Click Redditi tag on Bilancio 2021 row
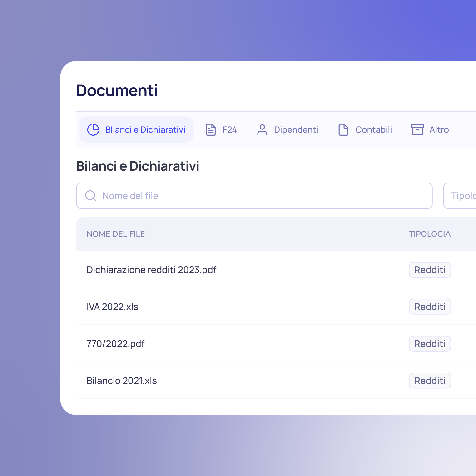Screen dimensions: 476x476 (430, 381)
